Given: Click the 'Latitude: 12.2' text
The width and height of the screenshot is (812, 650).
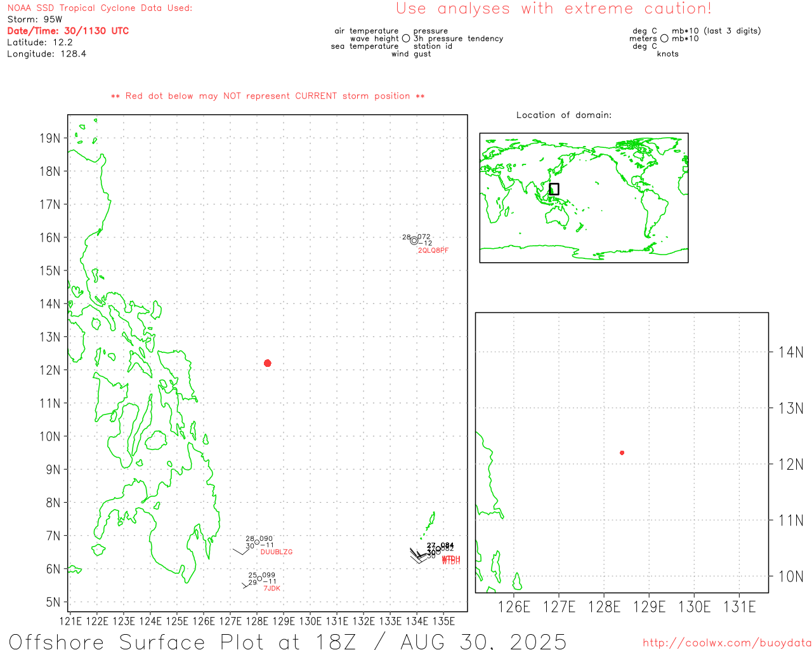Looking at the screenshot, I should [x=40, y=43].
